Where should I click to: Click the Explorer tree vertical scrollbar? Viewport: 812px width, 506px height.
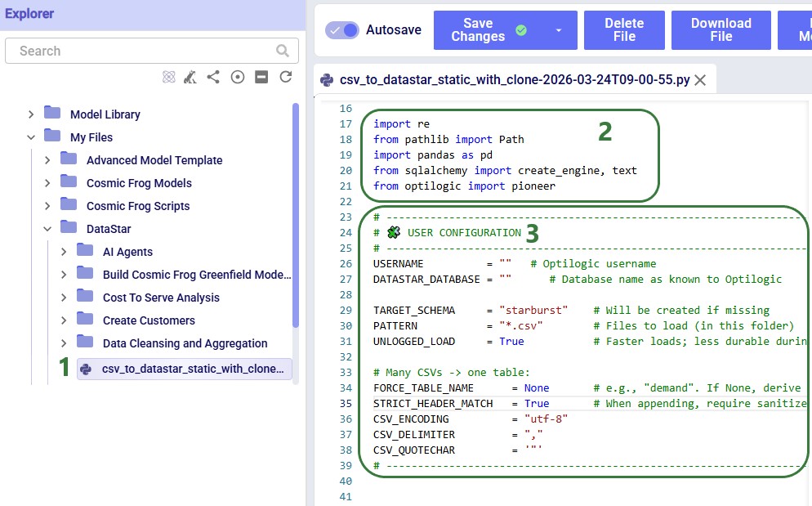[296, 215]
